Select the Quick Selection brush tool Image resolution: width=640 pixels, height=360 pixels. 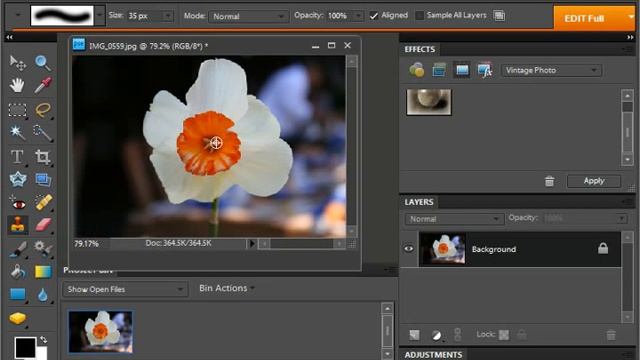[42, 133]
